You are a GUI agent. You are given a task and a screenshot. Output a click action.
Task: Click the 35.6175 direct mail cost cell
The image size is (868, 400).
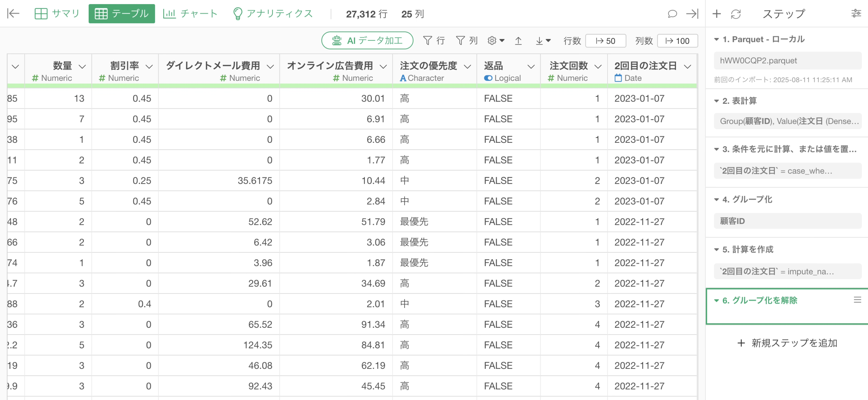pos(219,181)
